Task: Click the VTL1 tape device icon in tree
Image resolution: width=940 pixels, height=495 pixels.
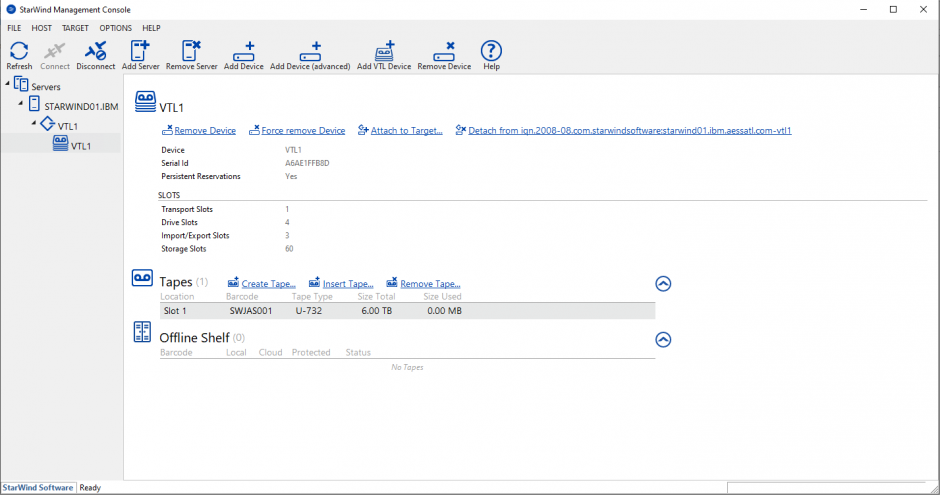Action: pyautogui.click(x=61, y=143)
